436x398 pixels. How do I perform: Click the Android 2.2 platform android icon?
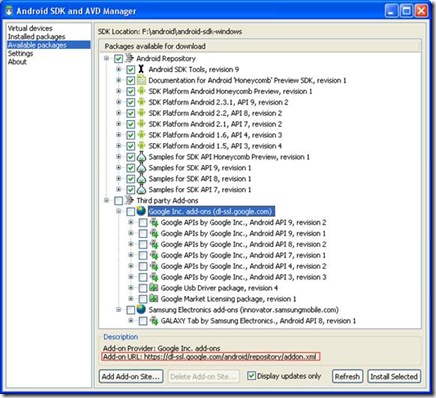141,113
